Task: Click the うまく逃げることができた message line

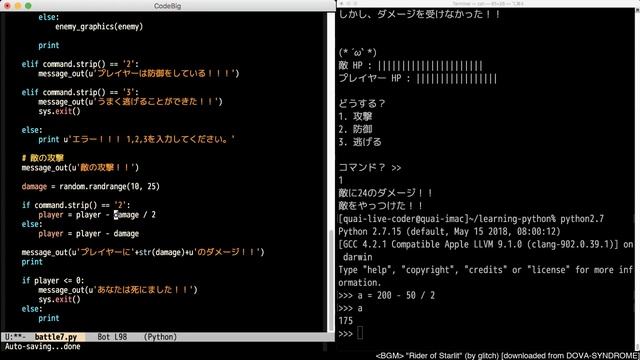Action: (131, 102)
